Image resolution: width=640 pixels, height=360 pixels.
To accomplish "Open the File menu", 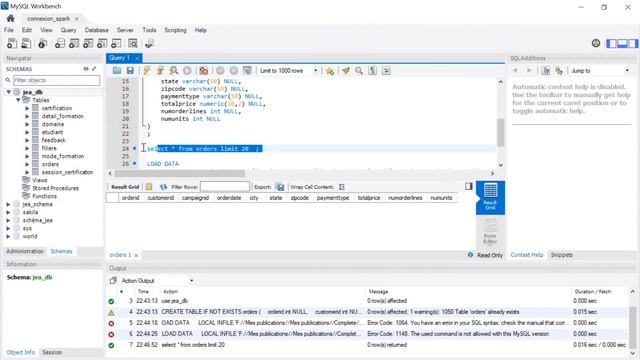I will coord(9,30).
